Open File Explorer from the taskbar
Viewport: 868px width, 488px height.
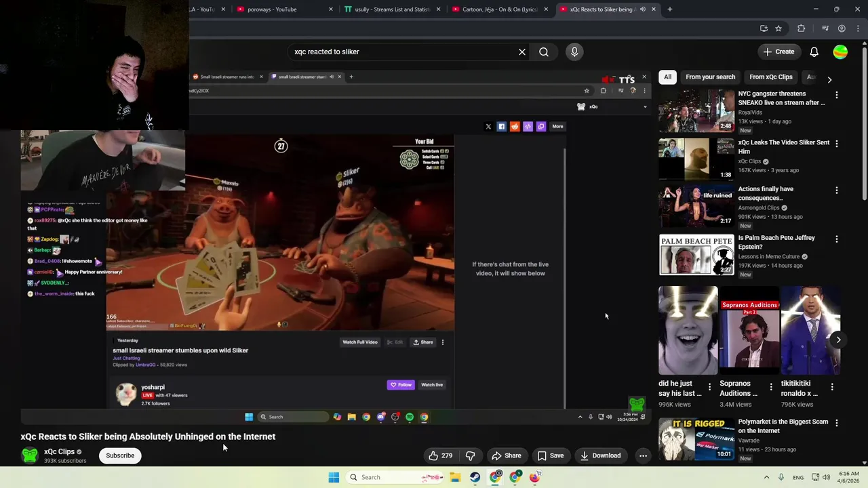[455, 477]
